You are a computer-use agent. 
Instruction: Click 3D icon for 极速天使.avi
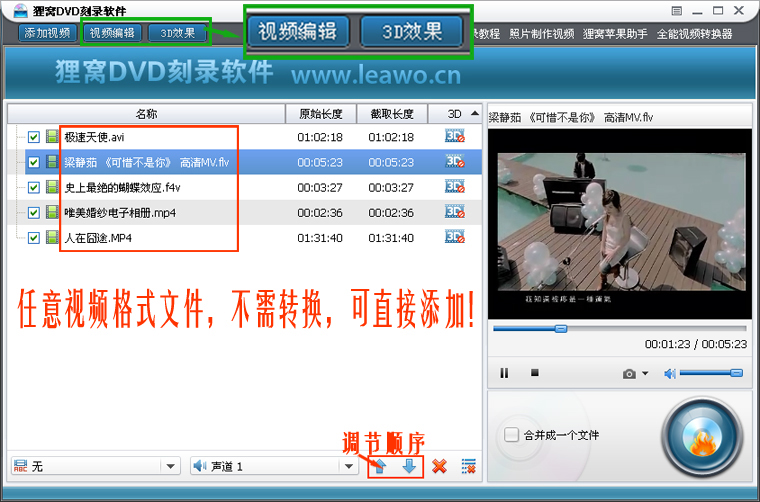click(455, 136)
